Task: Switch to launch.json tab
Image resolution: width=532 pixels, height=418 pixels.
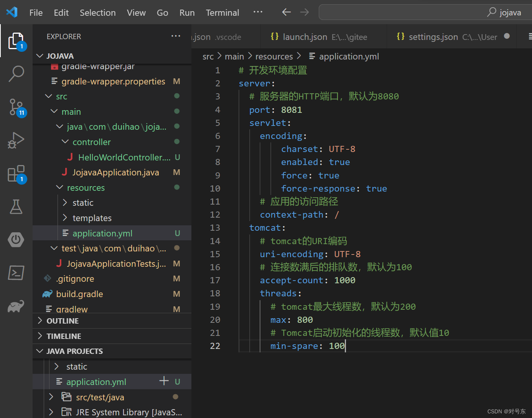Action: point(323,37)
